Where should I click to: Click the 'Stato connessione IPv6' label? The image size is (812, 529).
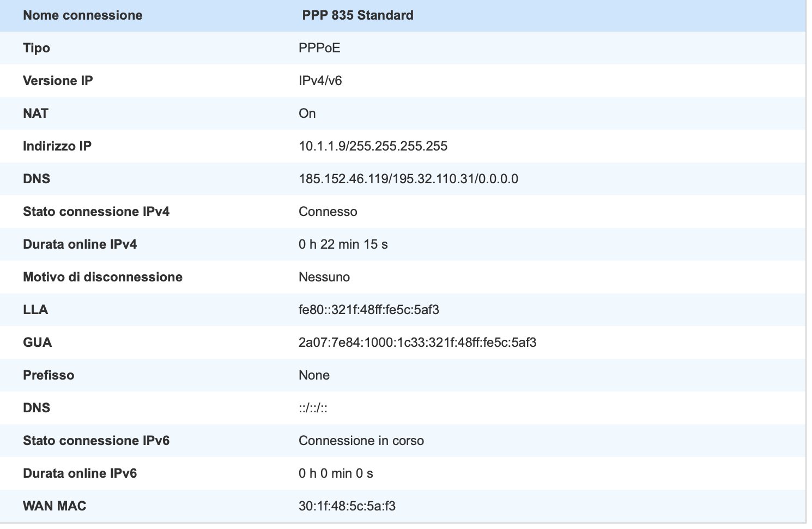(96, 441)
